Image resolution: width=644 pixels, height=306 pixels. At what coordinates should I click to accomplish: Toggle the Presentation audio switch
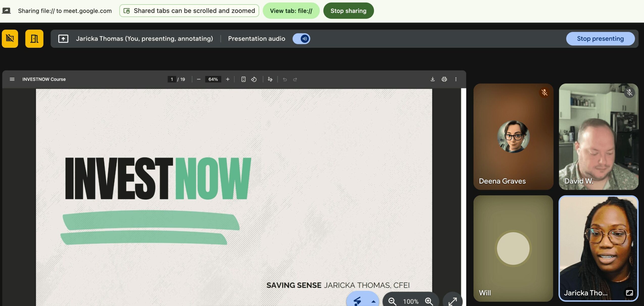click(301, 39)
